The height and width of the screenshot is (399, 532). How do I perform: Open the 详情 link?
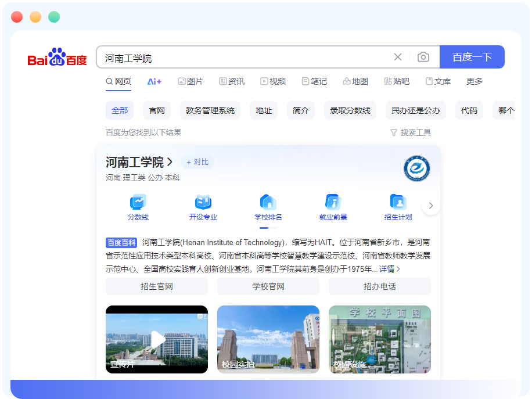point(390,269)
